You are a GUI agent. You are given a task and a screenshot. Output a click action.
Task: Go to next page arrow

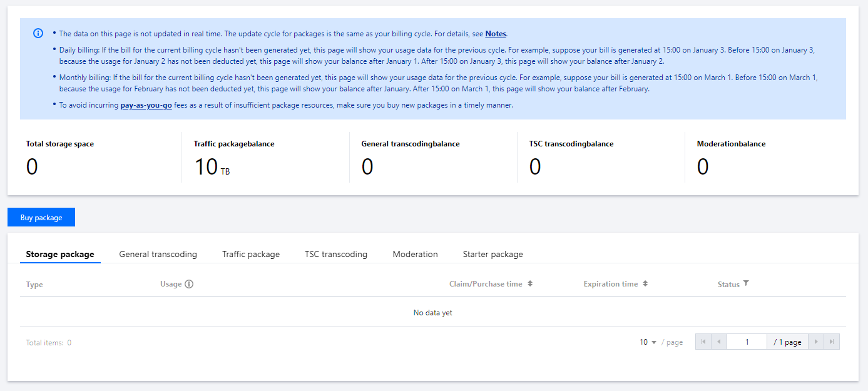coord(816,342)
